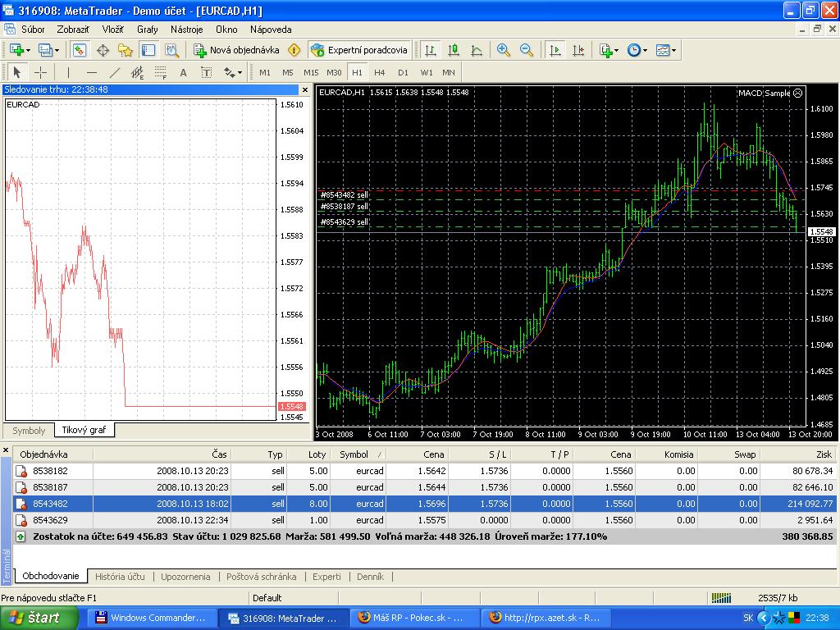This screenshot has height=630, width=840.
Task: Open the new chart dropdown arrow
Action: [29, 50]
